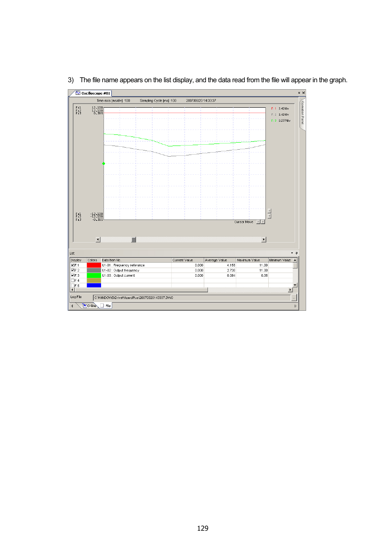This screenshot has width=392, height=555.
Task: Click the vertical scale down arrow
Action: tap(270, 216)
